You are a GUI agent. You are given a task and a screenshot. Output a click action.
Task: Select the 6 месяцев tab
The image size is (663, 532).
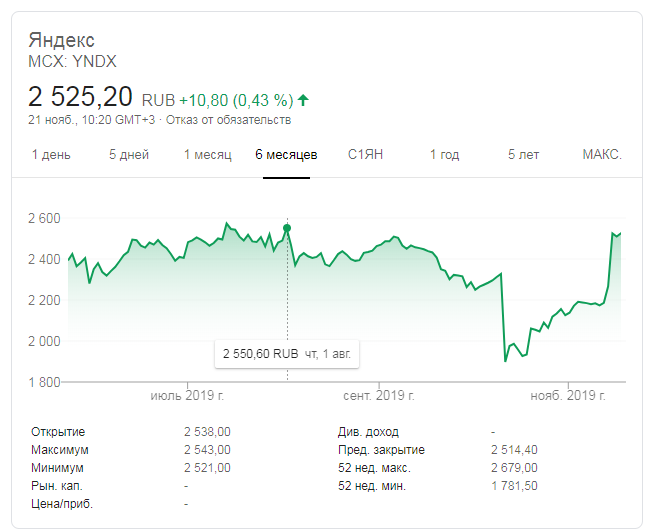click(x=286, y=154)
